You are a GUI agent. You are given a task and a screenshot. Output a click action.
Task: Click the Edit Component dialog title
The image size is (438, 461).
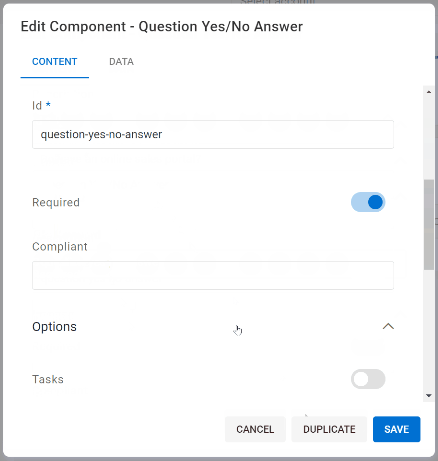point(162,26)
